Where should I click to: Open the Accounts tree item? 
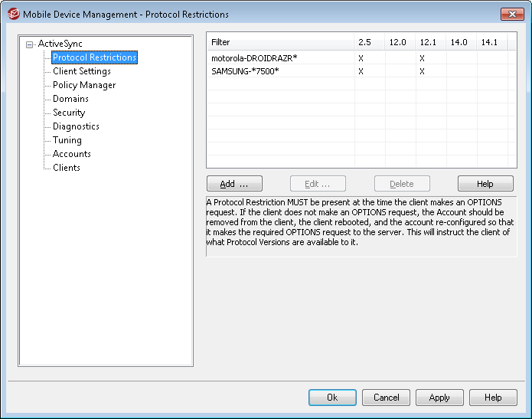[71, 154]
